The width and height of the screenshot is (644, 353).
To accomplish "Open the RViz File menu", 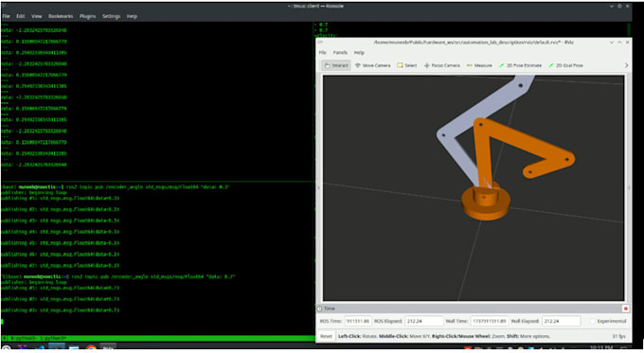I will (x=322, y=53).
